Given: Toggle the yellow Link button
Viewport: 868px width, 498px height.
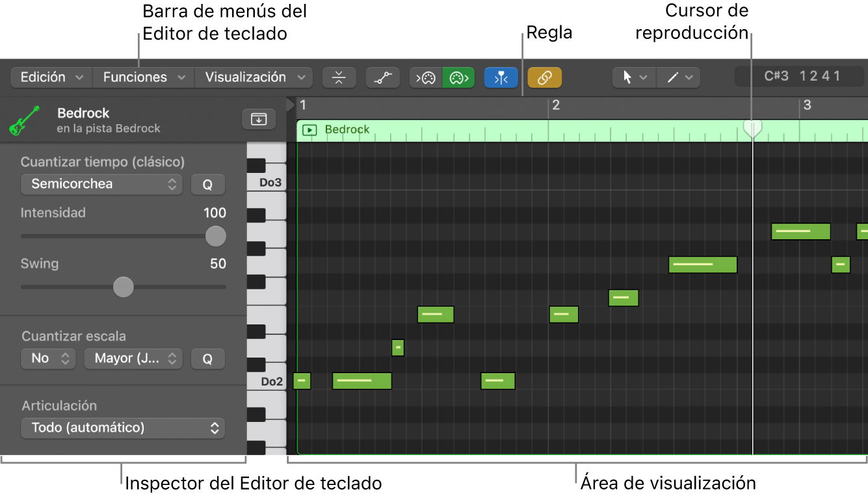Looking at the screenshot, I should pyautogui.click(x=545, y=77).
